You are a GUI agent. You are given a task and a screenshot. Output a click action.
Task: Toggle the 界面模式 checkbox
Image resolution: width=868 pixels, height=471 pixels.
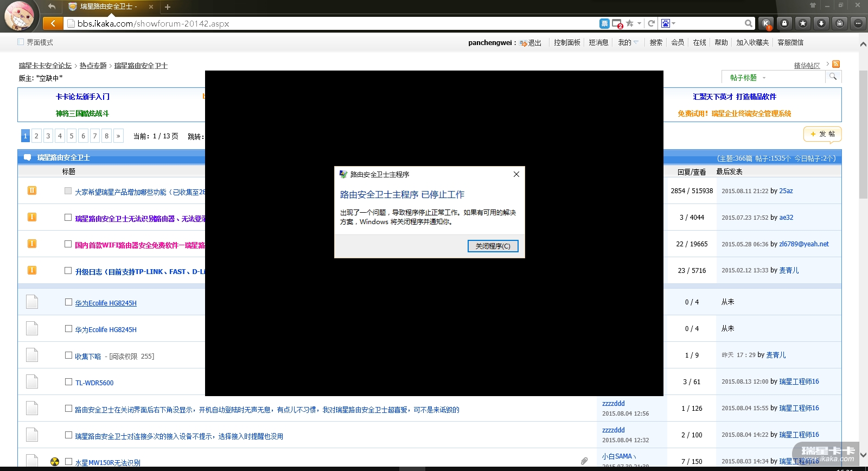(x=21, y=42)
